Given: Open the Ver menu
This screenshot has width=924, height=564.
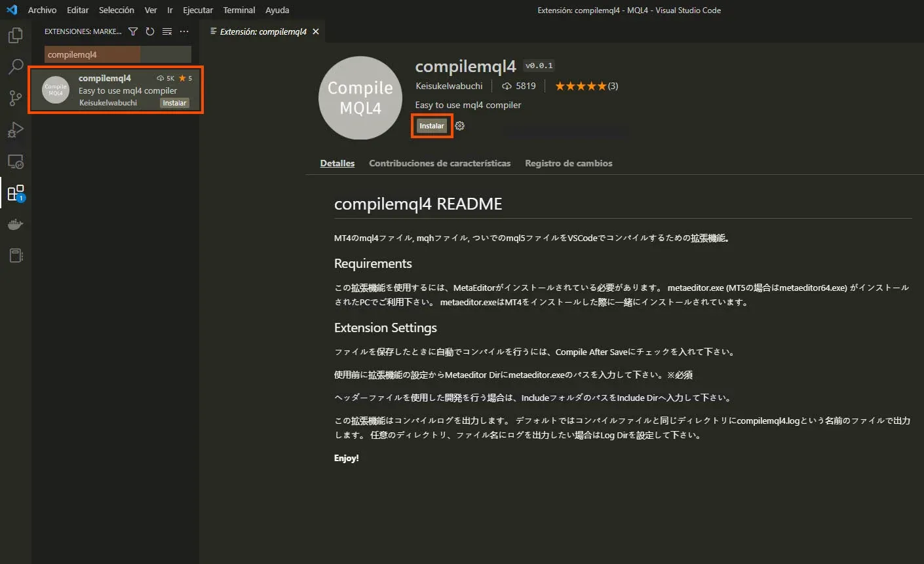Looking at the screenshot, I should (x=150, y=10).
